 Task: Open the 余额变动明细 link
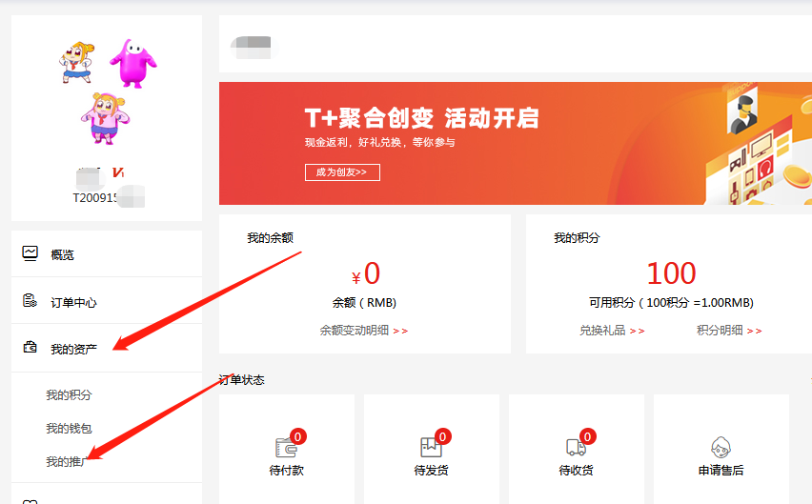(363, 331)
